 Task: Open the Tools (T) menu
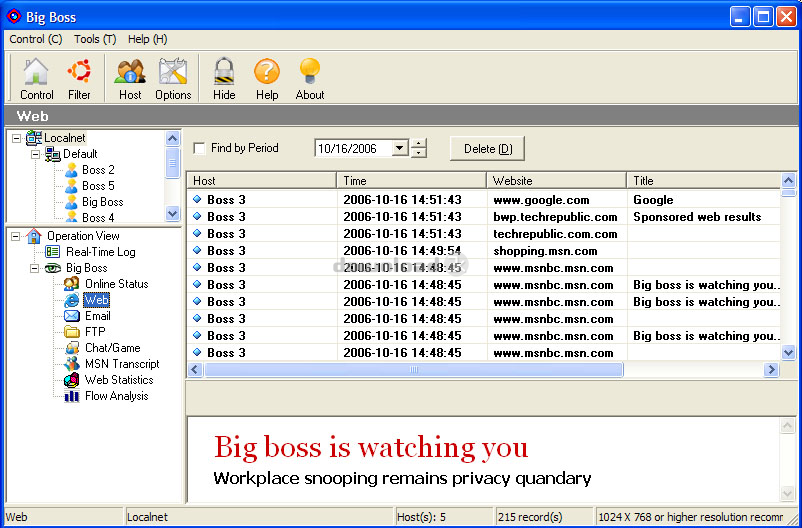[95, 39]
